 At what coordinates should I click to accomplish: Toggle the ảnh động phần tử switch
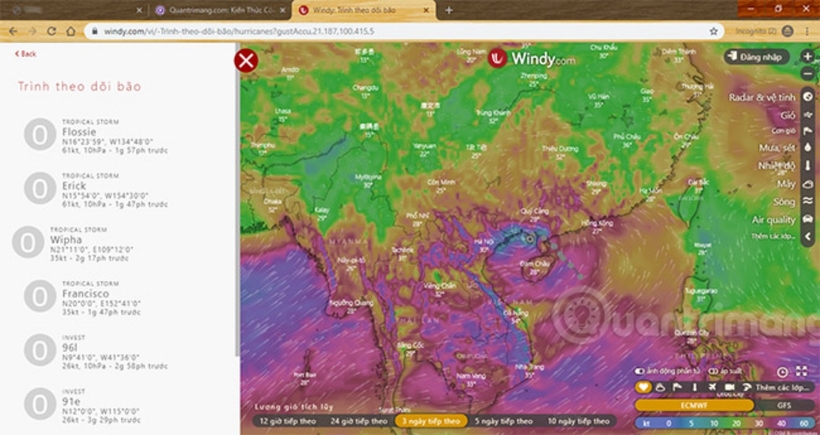tap(642, 370)
